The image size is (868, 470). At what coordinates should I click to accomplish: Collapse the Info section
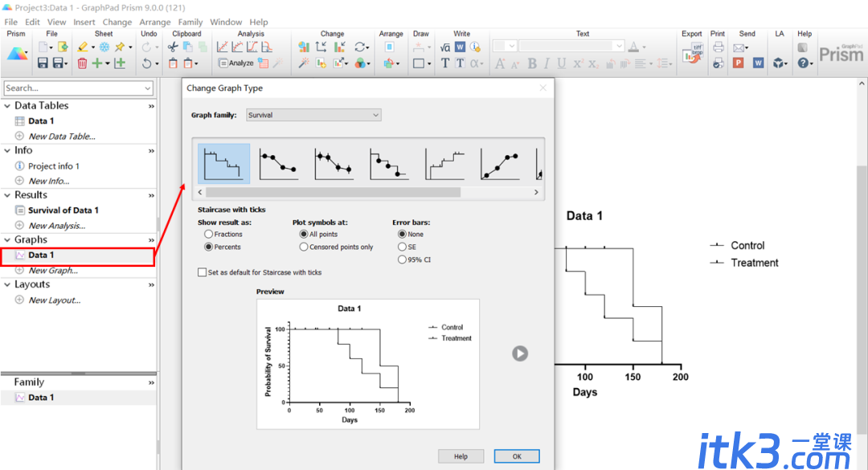(7, 150)
